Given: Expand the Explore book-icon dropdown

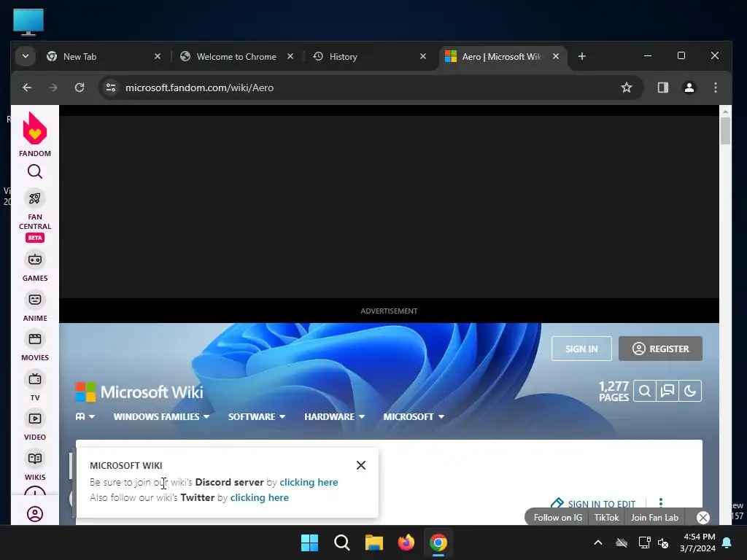Looking at the screenshot, I should coord(85,416).
